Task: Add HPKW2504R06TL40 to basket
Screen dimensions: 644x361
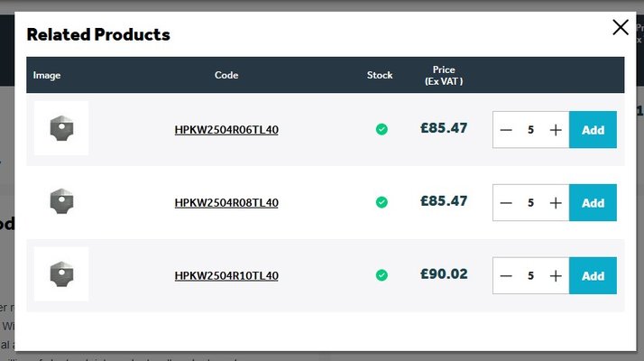Action: 593,130
